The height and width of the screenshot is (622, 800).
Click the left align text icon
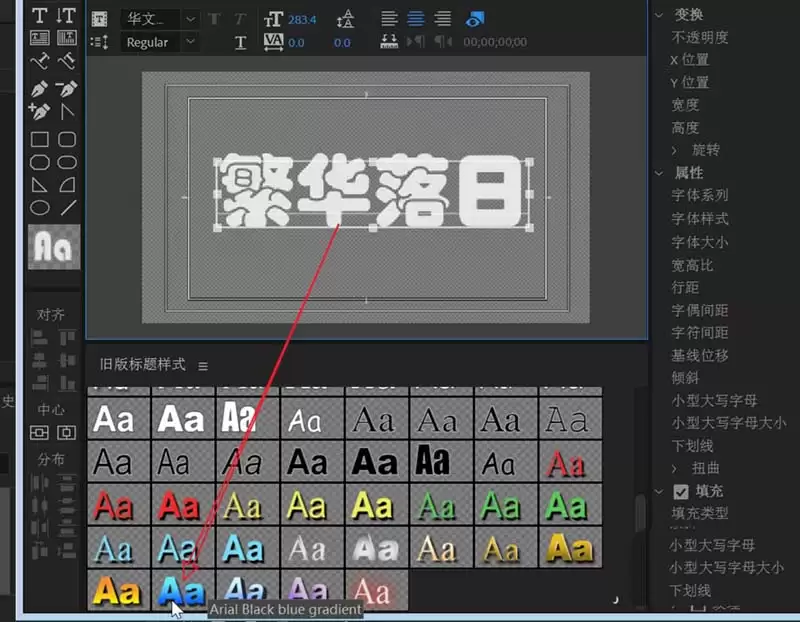coord(390,19)
